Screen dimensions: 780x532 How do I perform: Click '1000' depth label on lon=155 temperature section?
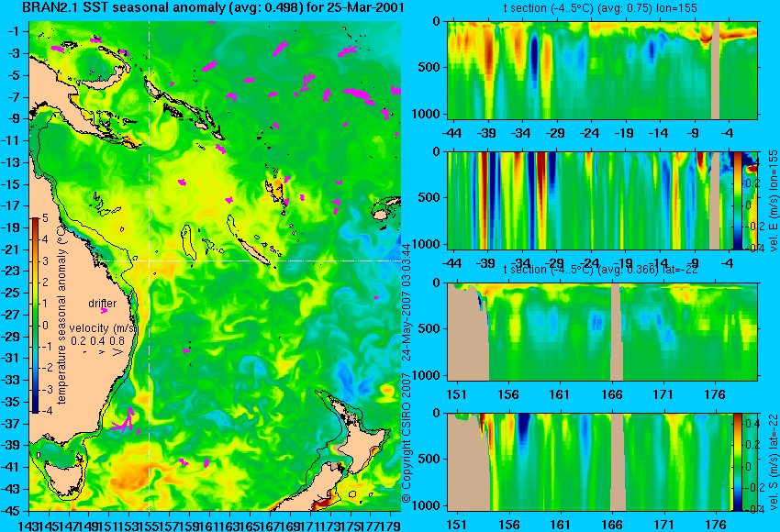426,114
